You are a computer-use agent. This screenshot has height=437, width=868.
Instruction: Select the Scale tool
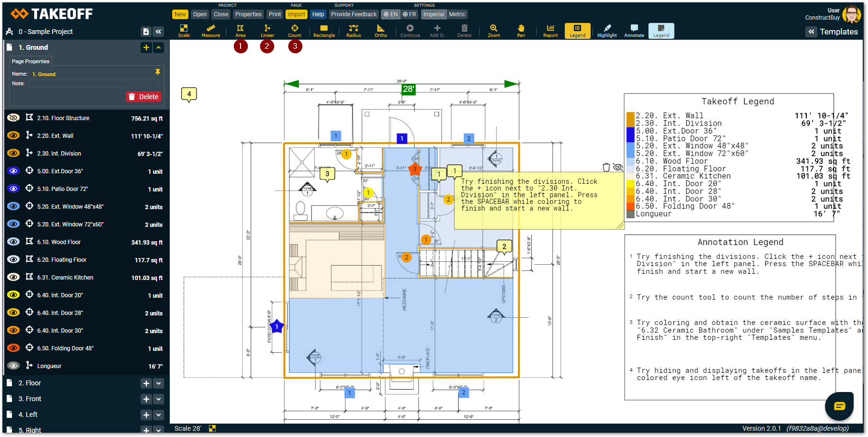[x=184, y=31]
